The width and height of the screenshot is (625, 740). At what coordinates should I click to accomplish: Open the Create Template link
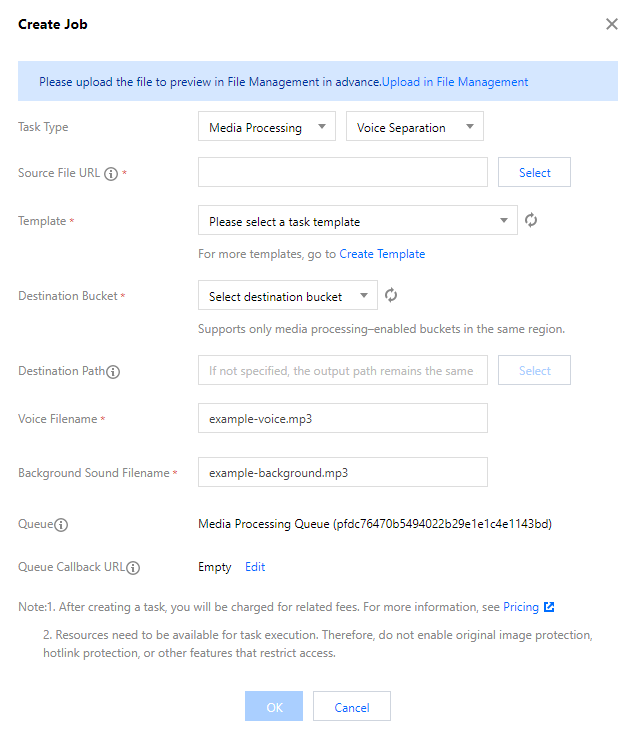point(382,254)
